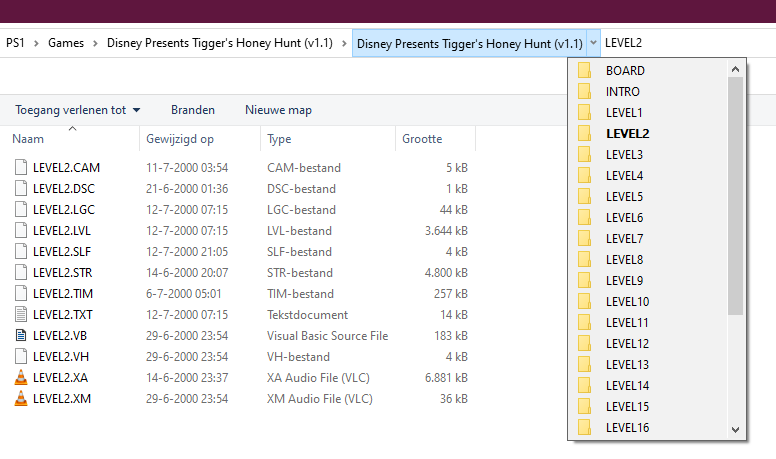This screenshot has width=776, height=459.
Task: Click the VLC cone icon for LEVEL2.XA
Action: click(x=21, y=377)
